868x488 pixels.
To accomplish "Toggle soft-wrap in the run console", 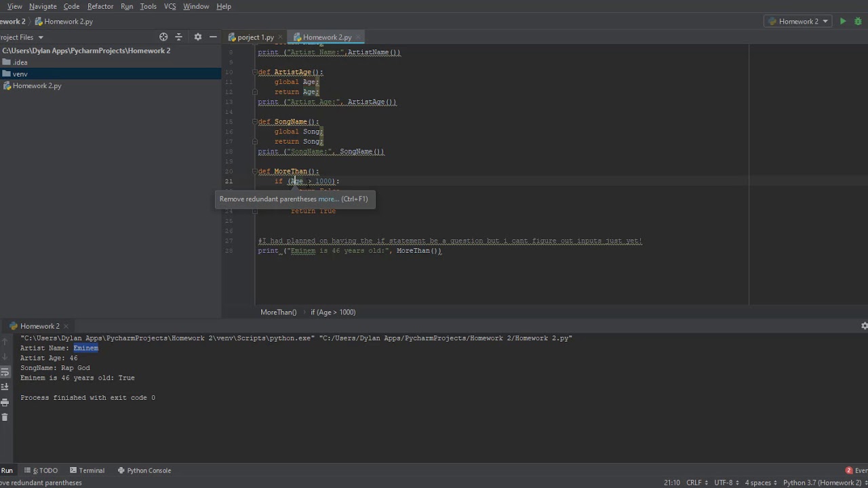I will click(x=5, y=372).
